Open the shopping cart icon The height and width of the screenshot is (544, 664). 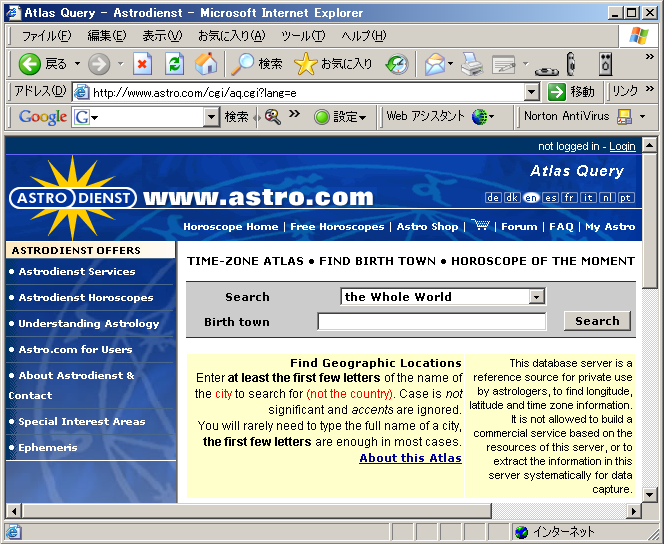click(480, 225)
